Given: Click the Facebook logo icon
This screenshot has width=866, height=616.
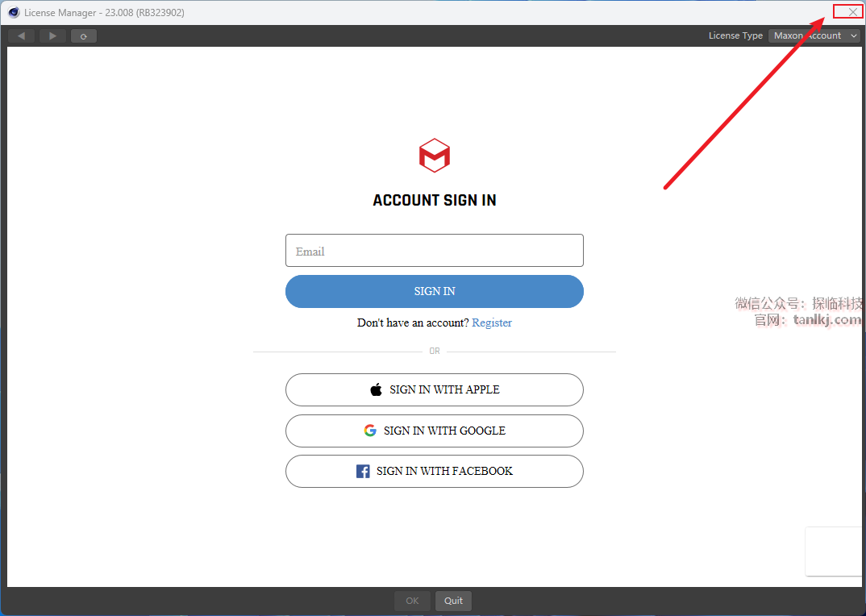Looking at the screenshot, I should pyautogui.click(x=363, y=471).
